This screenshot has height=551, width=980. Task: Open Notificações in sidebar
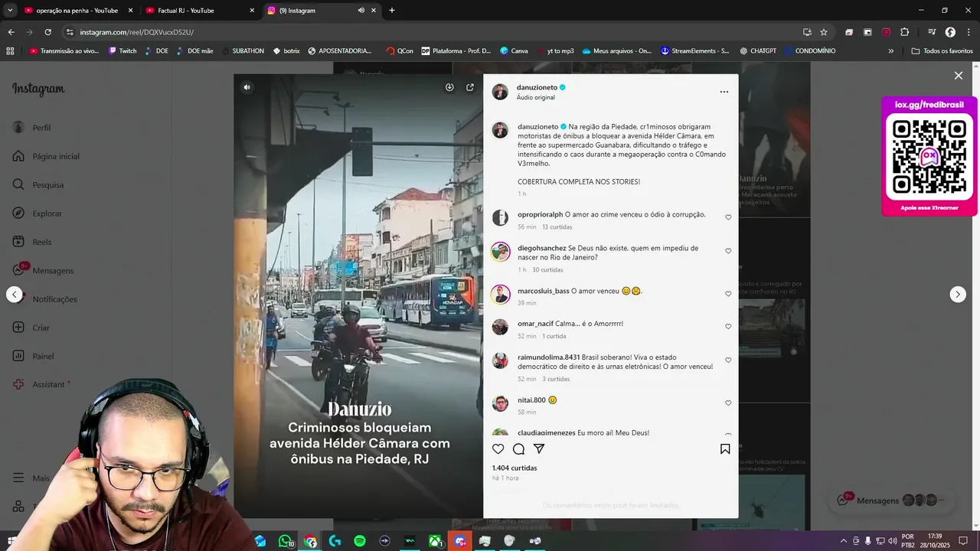coord(45,299)
